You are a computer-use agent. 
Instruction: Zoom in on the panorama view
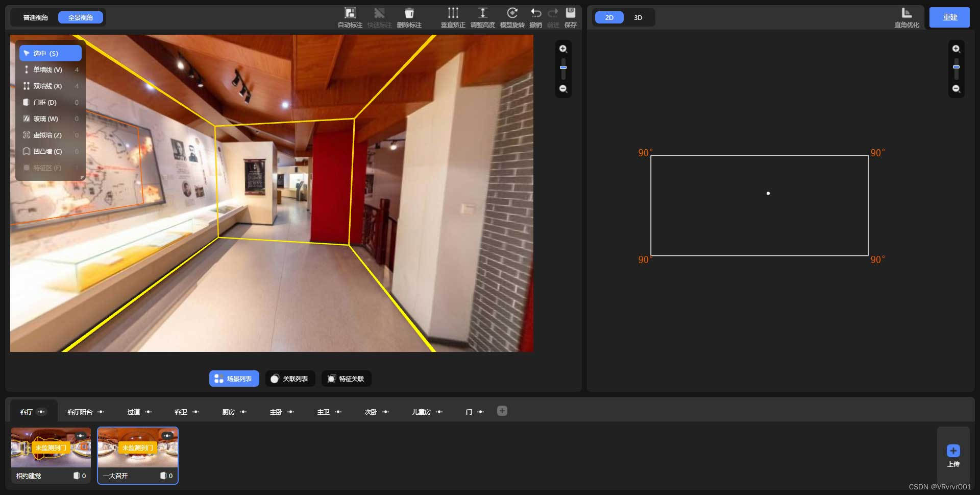coord(563,49)
